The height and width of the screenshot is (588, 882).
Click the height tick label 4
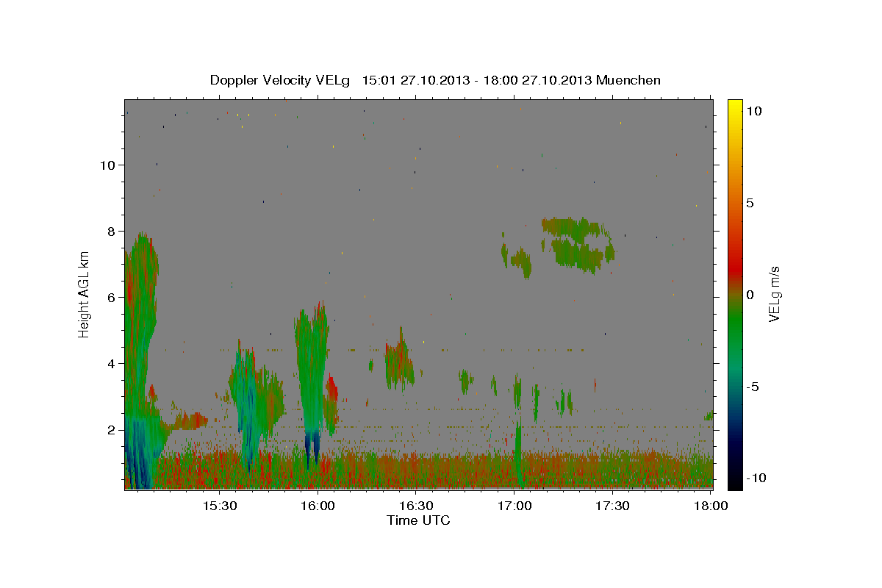112,364
